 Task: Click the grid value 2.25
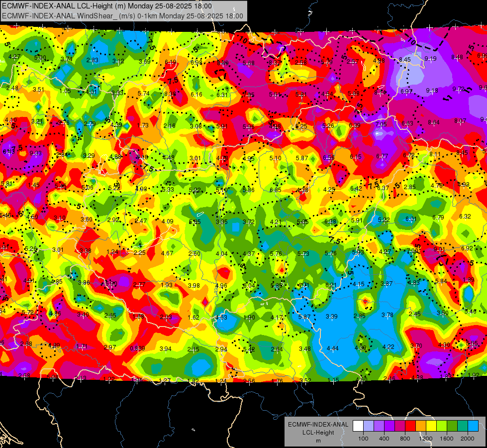pyautogui.click(x=140, y=253)
